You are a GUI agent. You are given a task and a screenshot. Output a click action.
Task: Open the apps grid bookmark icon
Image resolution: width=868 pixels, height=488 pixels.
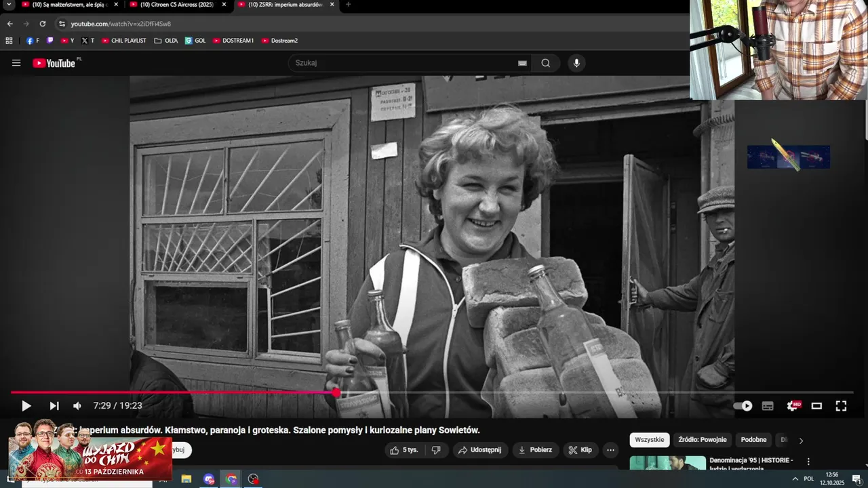coord(9,41)
